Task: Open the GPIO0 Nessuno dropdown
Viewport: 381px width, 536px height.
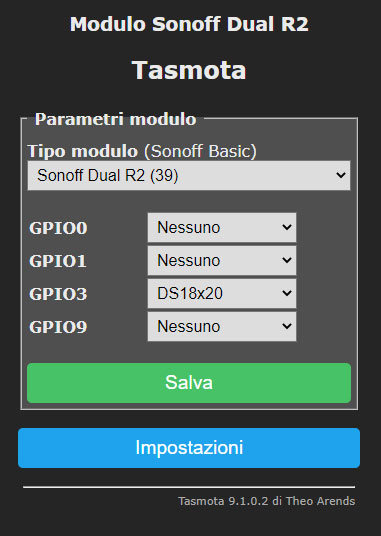Action: [x=222, y=228]
